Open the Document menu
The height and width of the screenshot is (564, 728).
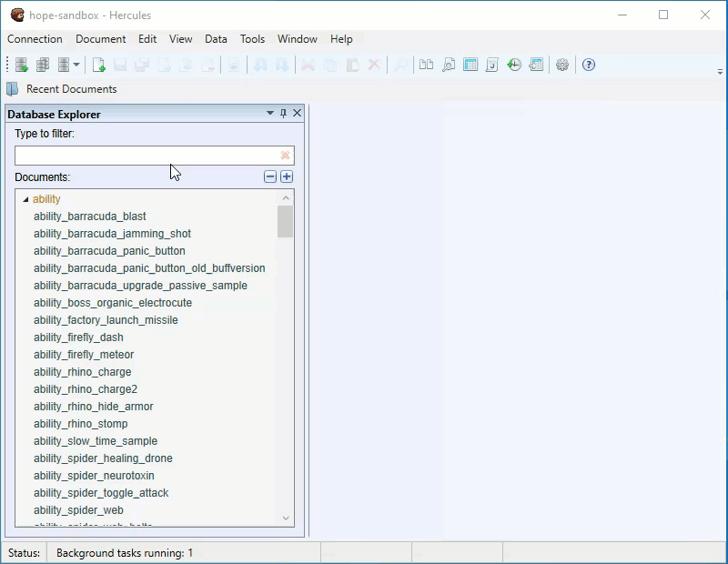click(x=101, y=39)
